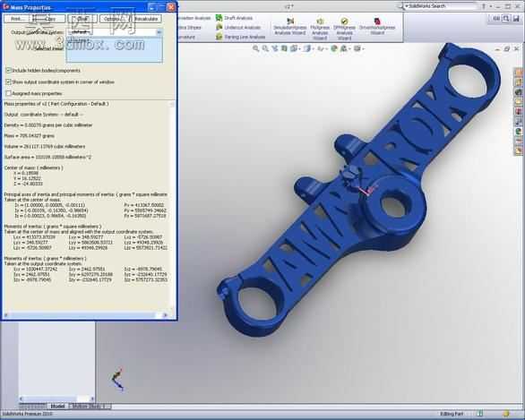This screenshot has height=420, width=525.
Task: Launch FloXpress Analysis Wizard
Action: [320, 29]
